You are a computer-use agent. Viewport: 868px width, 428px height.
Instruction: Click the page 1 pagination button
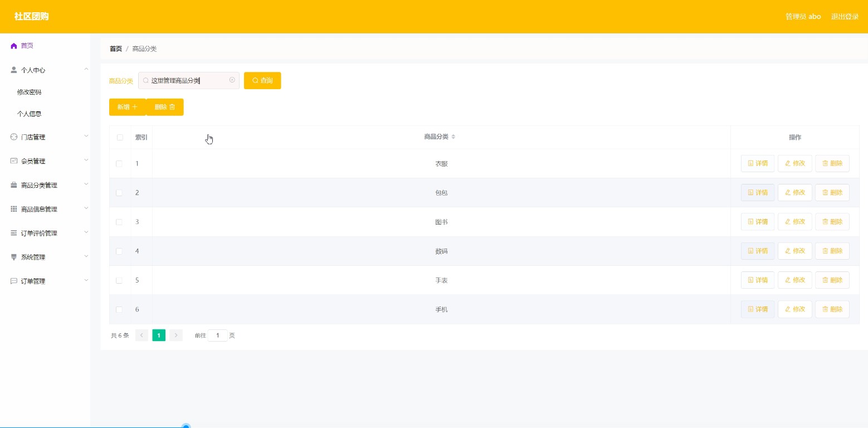[x=159, y=335]
